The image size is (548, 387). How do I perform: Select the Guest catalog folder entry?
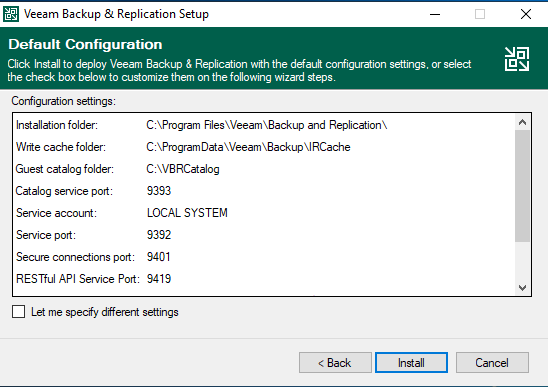[264, 169]
